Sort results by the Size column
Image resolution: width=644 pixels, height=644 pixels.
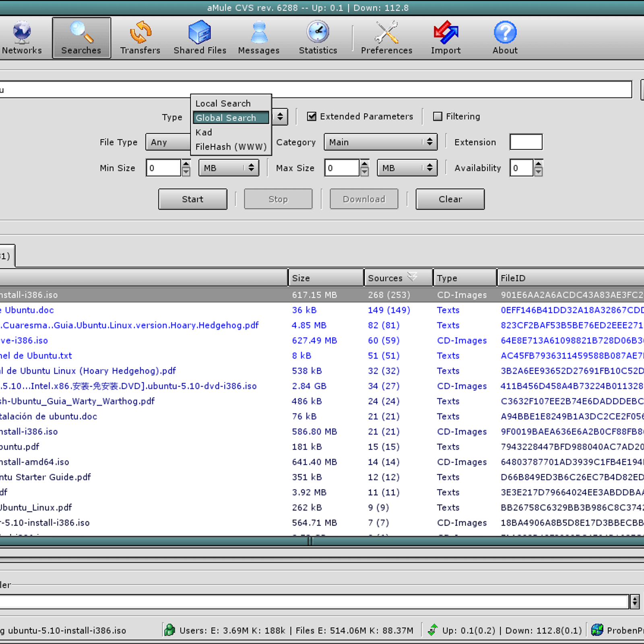[326, 278]
